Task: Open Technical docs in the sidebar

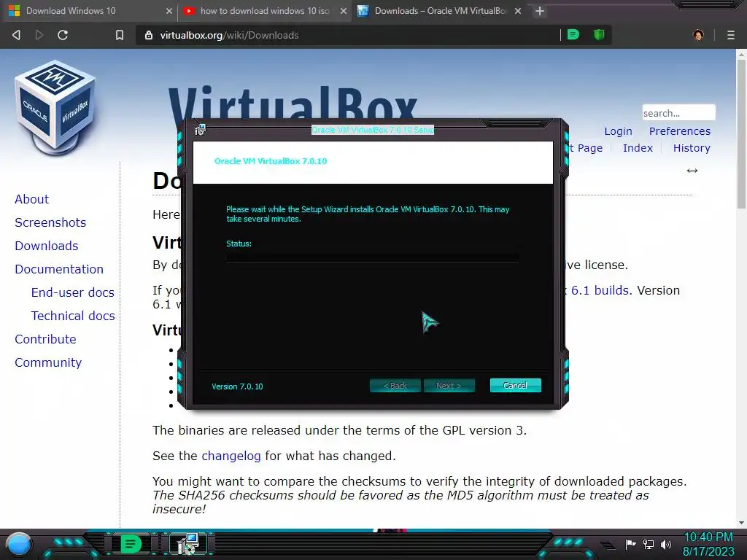Action: point(73,316)
